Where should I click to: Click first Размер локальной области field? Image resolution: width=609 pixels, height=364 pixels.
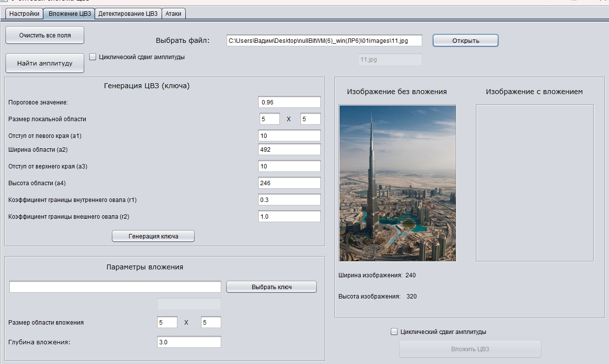point(270,119)
